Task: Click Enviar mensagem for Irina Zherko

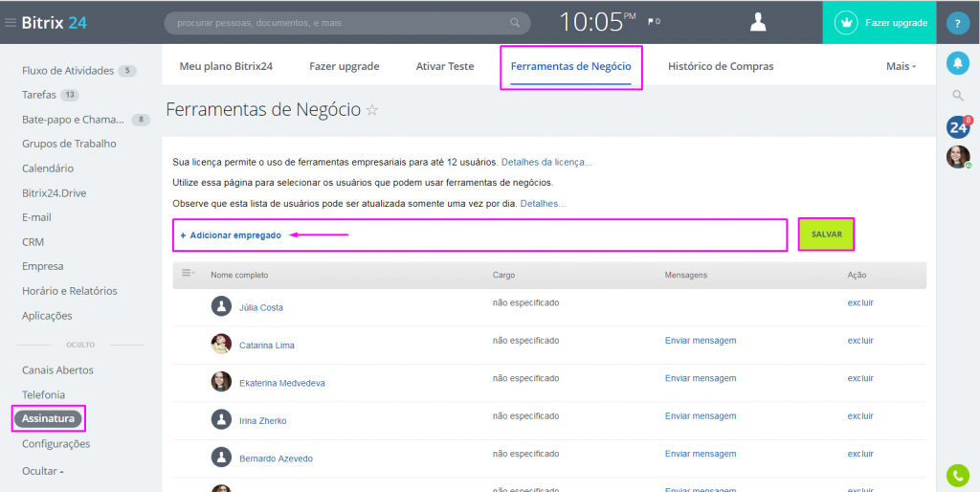Action: coord(700,415)
